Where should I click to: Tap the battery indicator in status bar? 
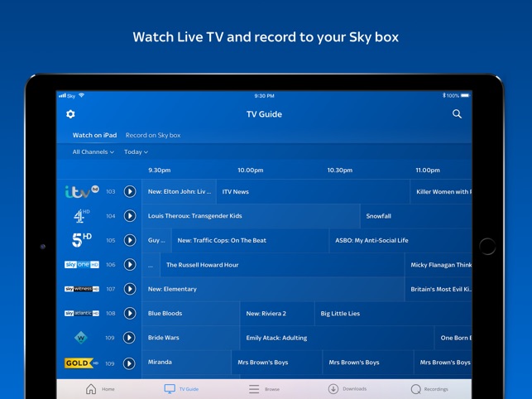click(x=465, y=95)
